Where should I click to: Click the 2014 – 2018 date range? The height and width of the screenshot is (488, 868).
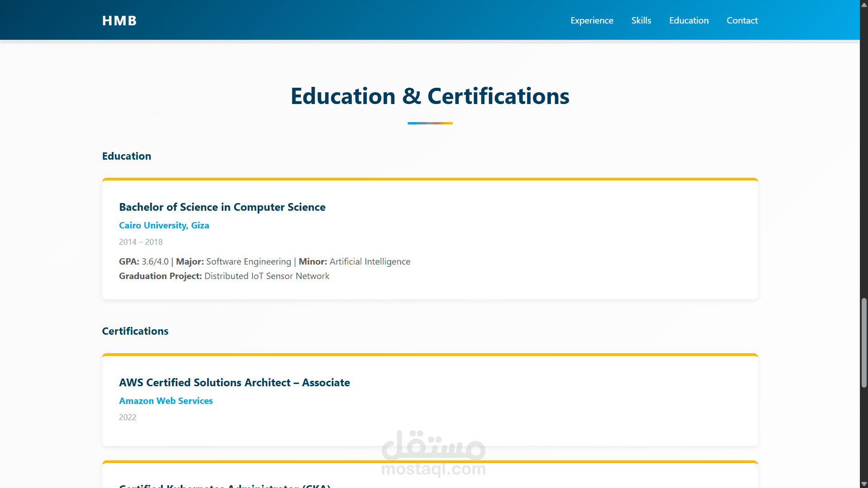pos(141,242)
